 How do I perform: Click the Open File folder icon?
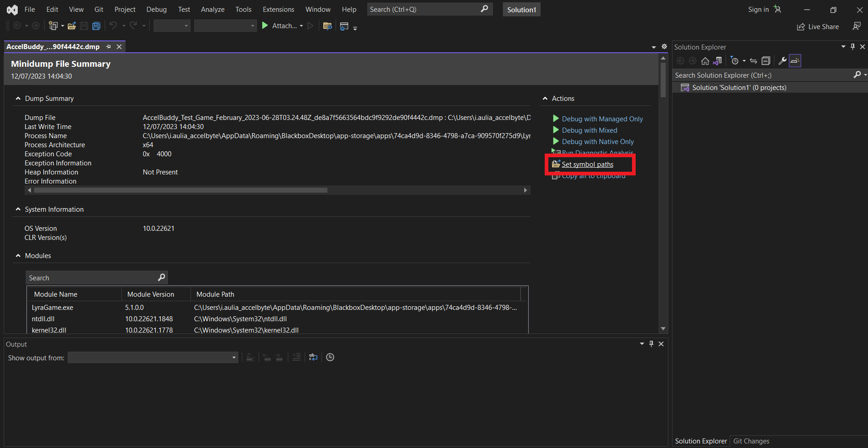[x=71, y=26]
